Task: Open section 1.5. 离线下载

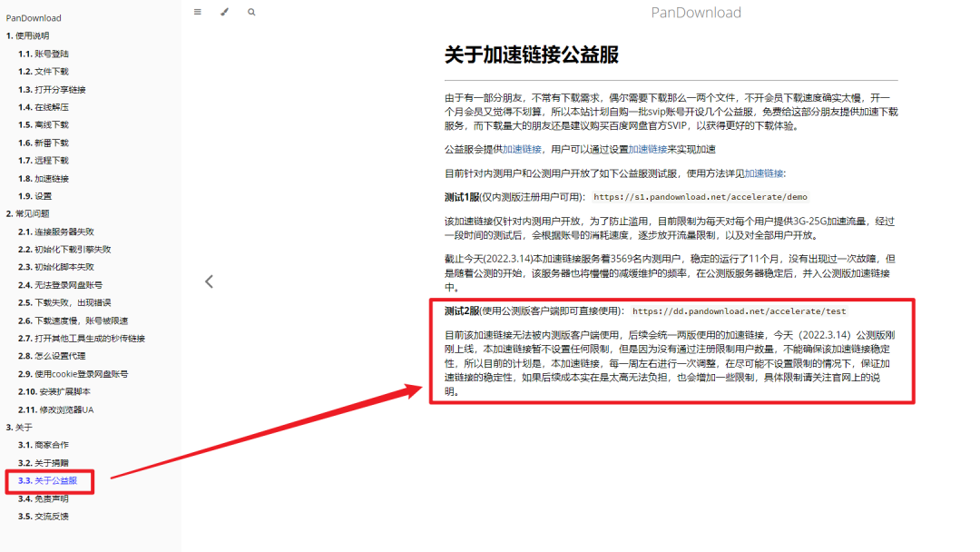Action: [44, 124]
